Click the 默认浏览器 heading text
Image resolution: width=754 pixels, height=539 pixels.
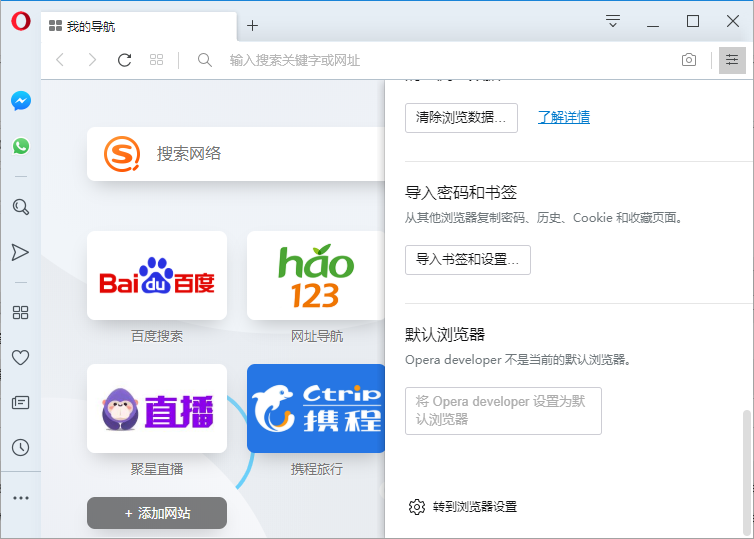(445, 334)
